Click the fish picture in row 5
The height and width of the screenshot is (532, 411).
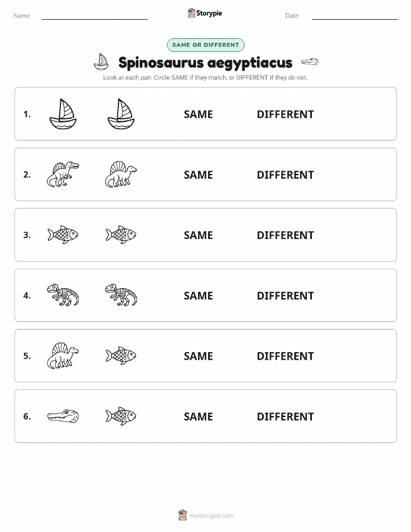tap(121, 356)
